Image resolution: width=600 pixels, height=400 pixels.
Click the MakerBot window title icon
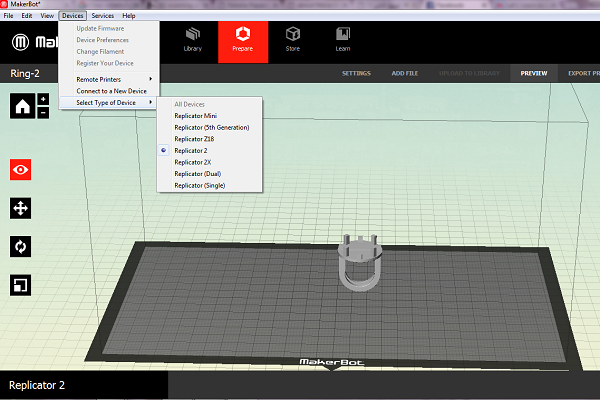click(4, 4)
